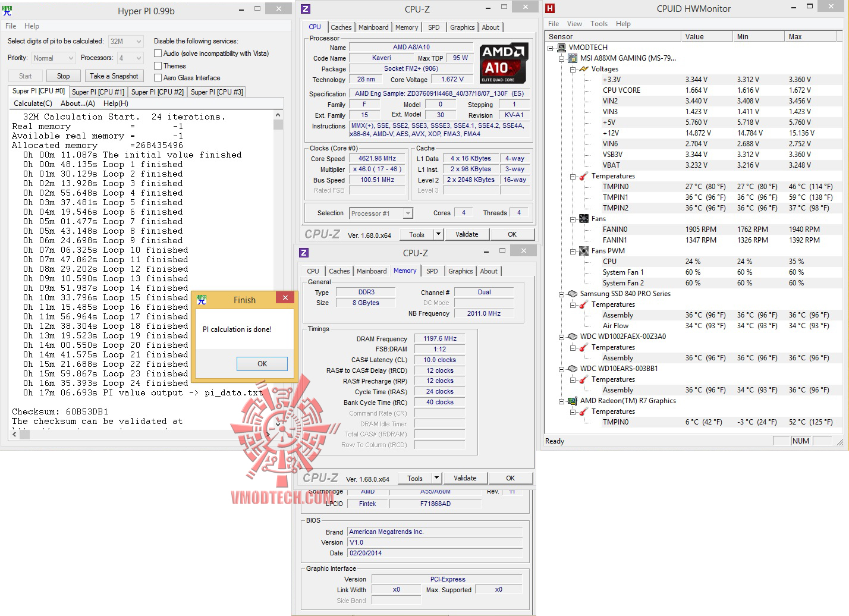
Task: Close the Finish dialog with X
Action: coord(285,298)
